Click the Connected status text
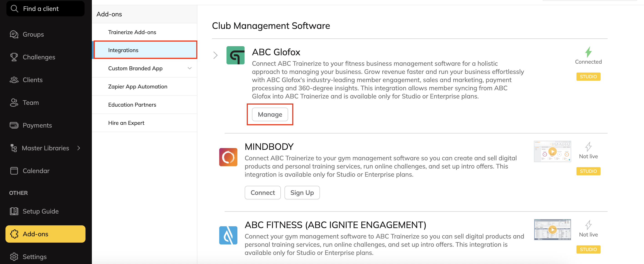 588,62
